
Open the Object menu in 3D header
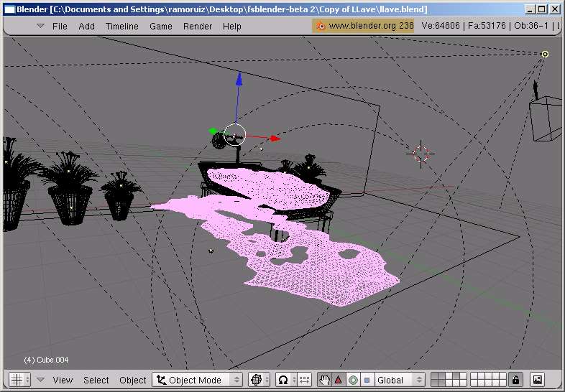[132, 380]
